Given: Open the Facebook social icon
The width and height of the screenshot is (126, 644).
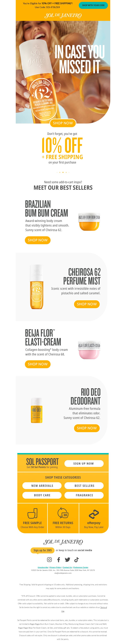Looking at the screenshot, I should tap(59, 559).
